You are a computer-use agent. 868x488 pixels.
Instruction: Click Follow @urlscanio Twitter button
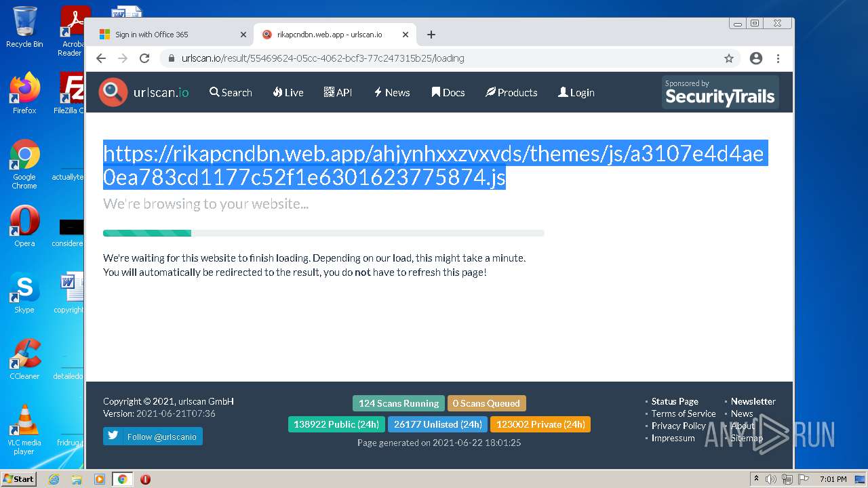153,436
